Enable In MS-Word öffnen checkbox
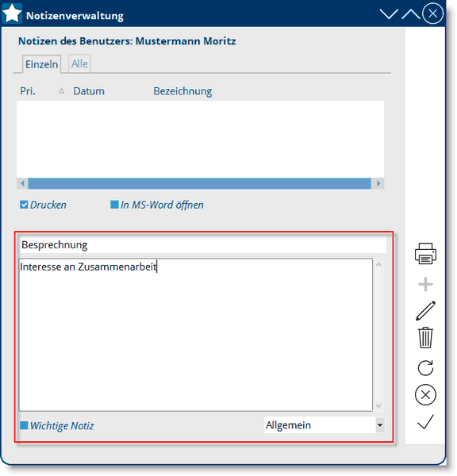 tap(114, 205)
